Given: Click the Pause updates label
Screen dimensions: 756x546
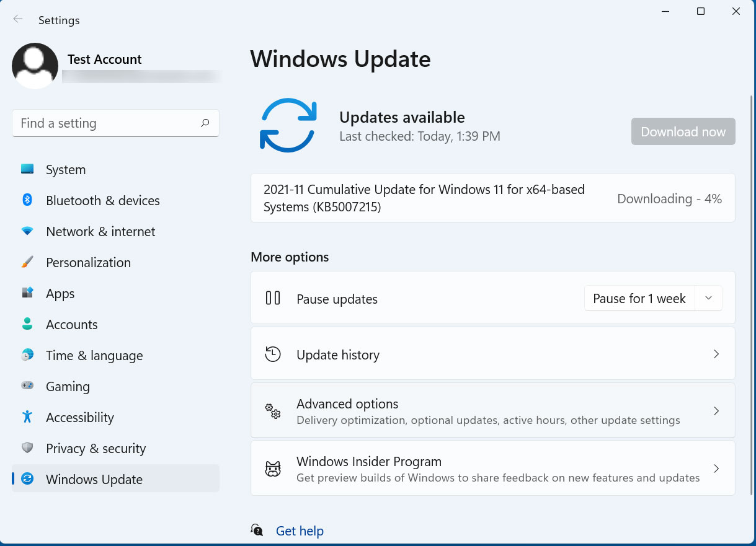Looking at the screenshot, I should click(x=337, y=299).
